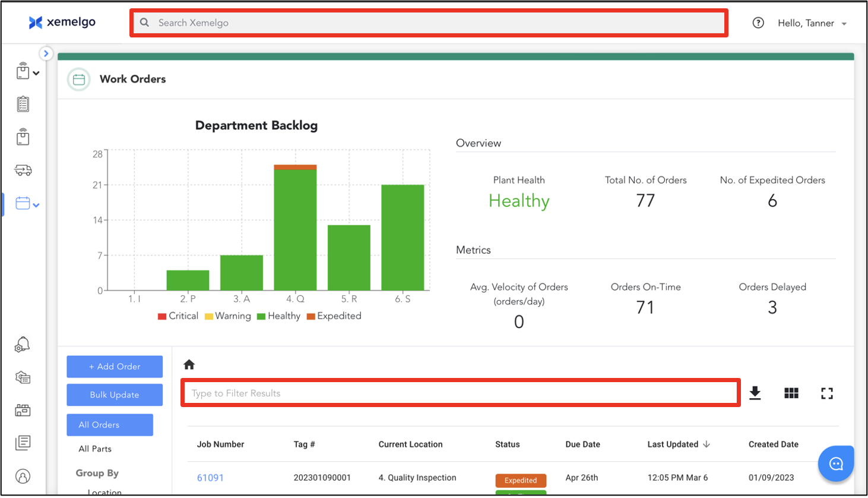
Task: Click the 5. R bar in backlog chart
Action: click(349, 258)
